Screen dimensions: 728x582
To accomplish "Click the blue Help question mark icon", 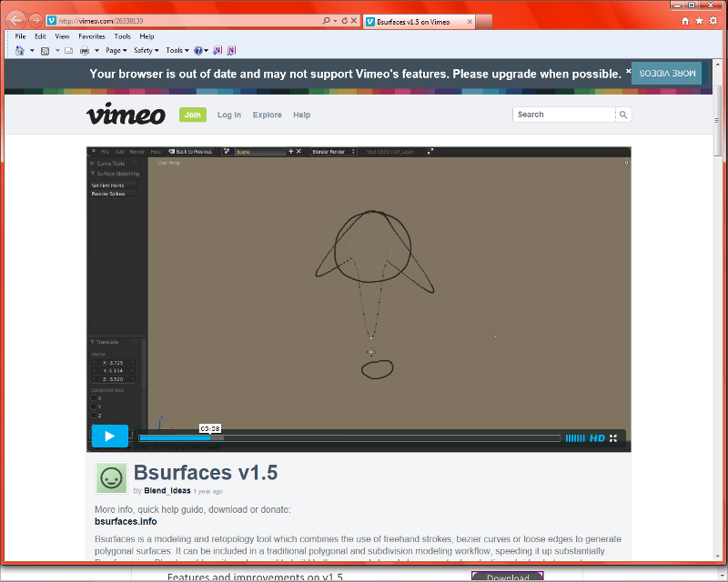I will click(x=198, y=51).
